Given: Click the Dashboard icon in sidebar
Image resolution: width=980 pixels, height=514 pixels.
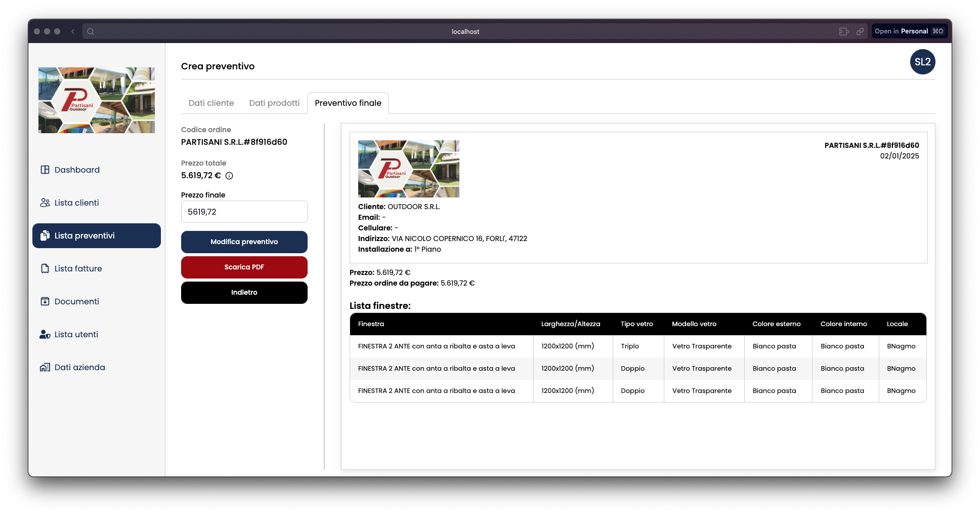Looking at the screenshot, I should click(45, 170).
